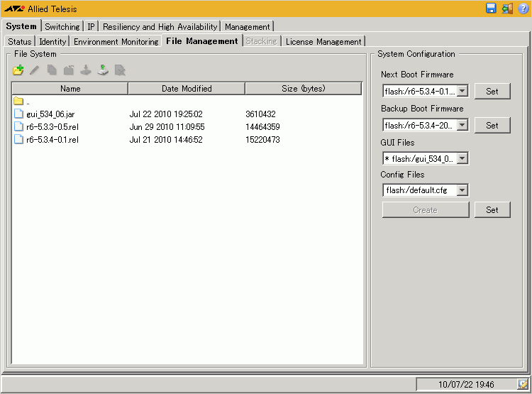Click the size value 14464359

[x=262, y=126]
